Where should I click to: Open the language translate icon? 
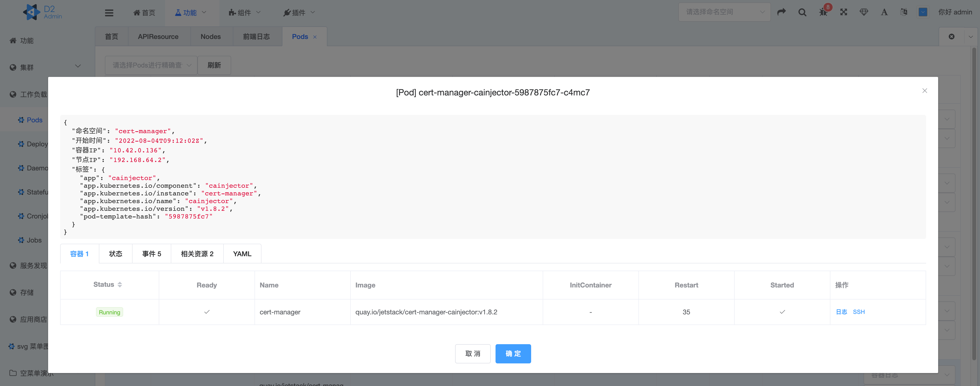coord(904,12)
